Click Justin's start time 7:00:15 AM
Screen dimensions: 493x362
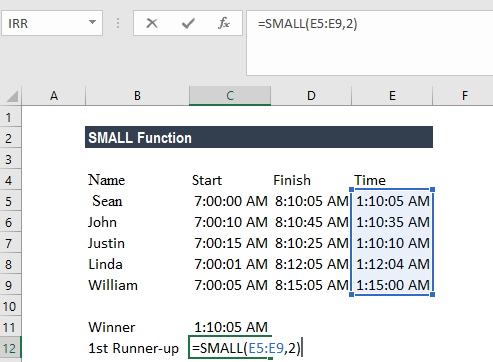click(230, 243)
